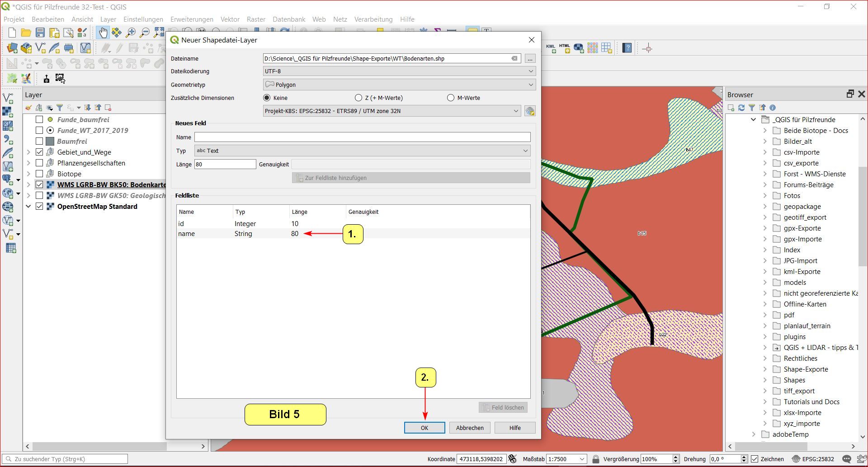Open the Data Source Manager icon
Image resolution: width=868 pixels, height=467 pixels.
(12, 48)
